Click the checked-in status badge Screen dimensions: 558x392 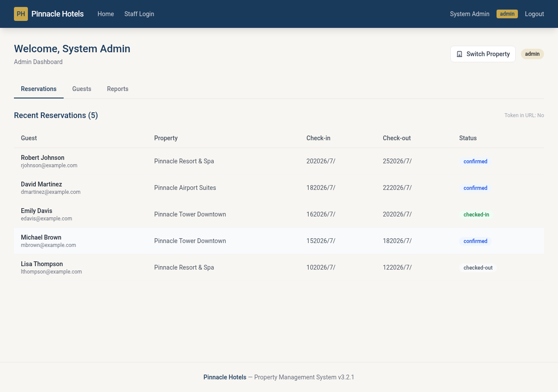[476, 215]
